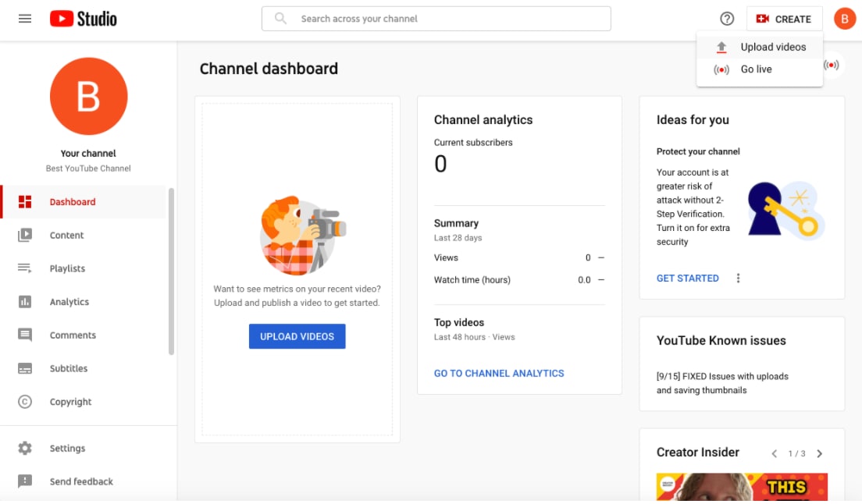Go to next Creator Insider item
Screen dimensions: 862x504
click(820, 453)
